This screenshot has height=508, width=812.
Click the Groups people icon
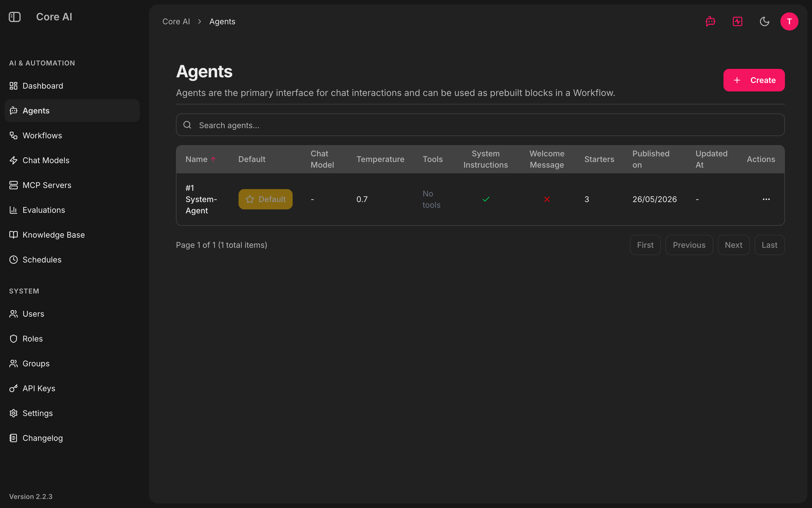click(14, 364)
